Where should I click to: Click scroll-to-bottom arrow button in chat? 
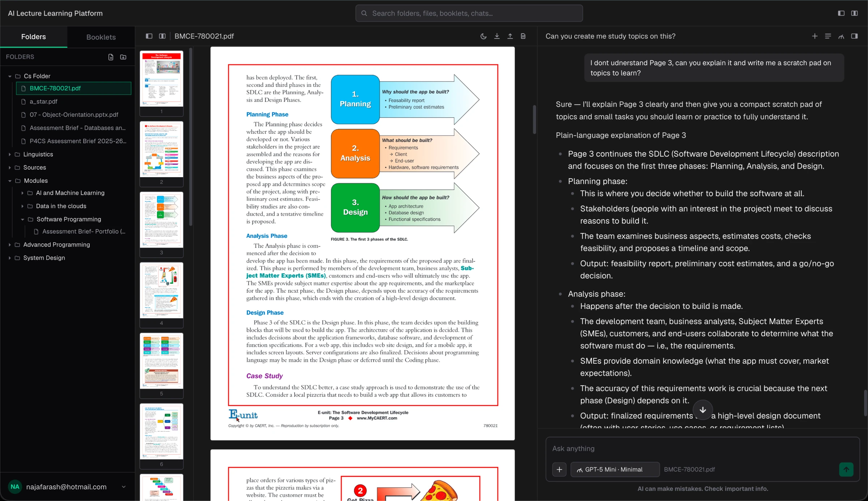point(703,410)
